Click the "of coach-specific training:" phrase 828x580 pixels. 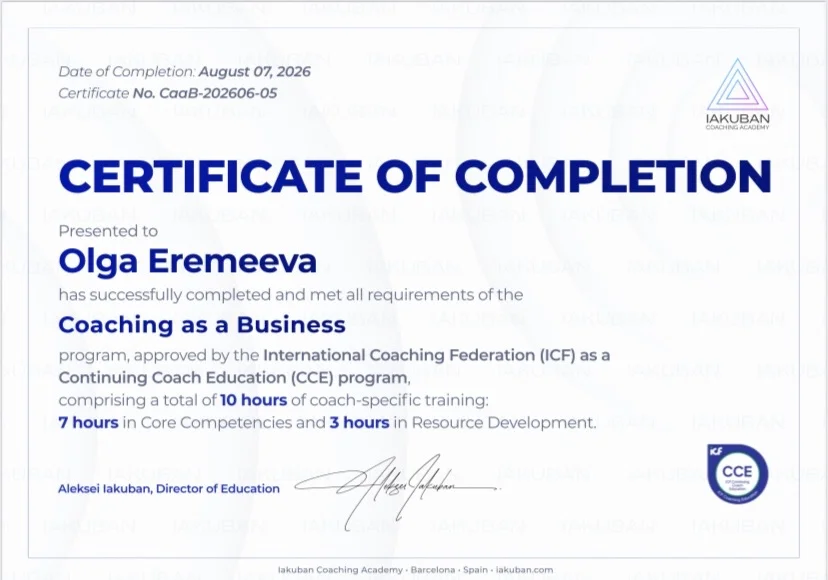390,400
